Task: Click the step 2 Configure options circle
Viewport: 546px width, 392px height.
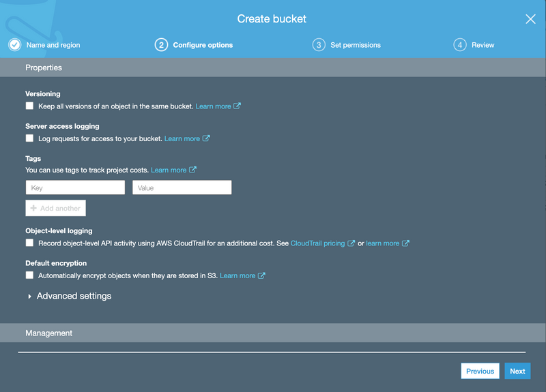Action: [x=161, y=45]
